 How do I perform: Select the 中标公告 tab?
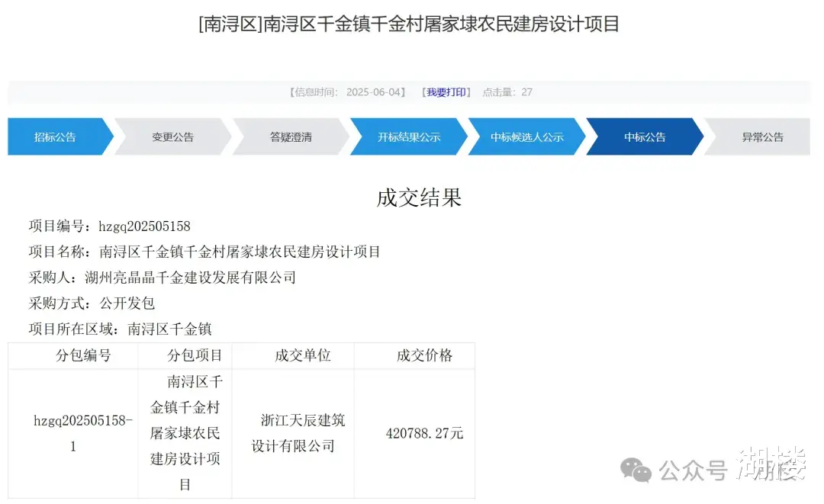(645, 137)
